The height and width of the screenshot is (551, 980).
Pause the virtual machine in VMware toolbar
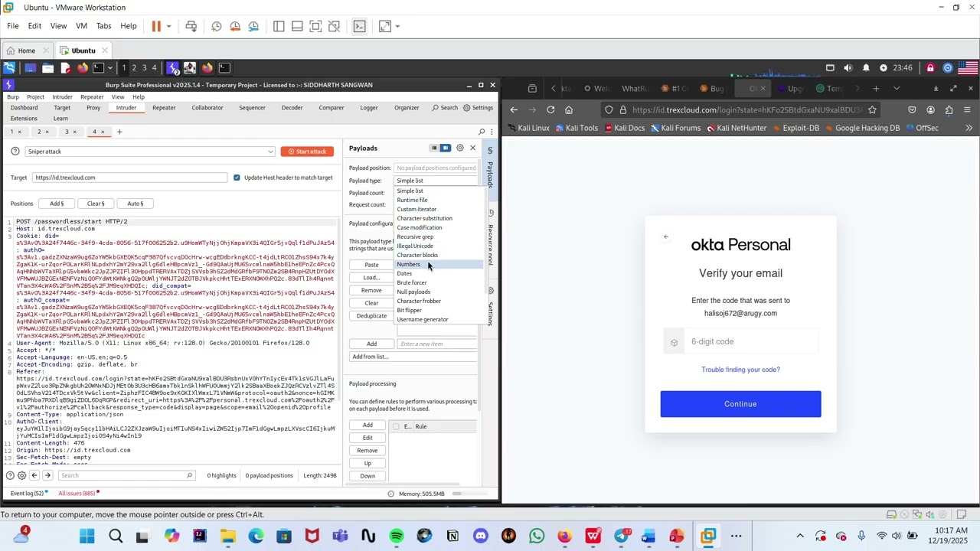(x=156, y=26)
